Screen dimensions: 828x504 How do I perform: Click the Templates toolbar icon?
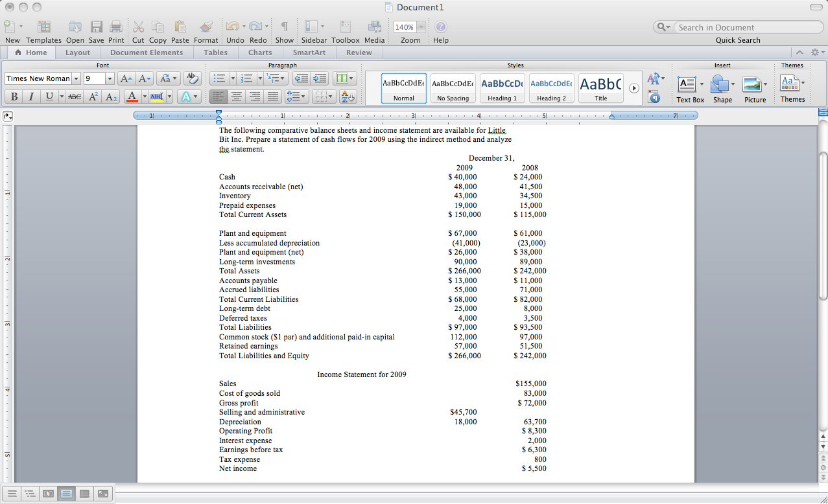(x=44, y=27)
